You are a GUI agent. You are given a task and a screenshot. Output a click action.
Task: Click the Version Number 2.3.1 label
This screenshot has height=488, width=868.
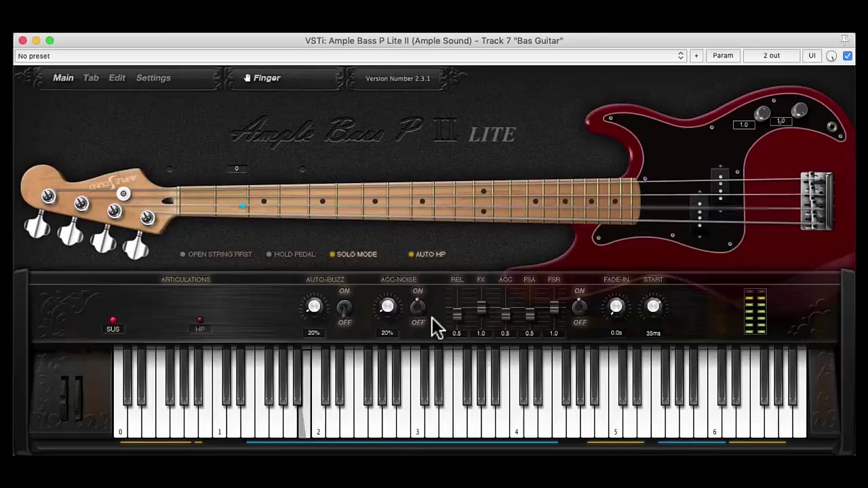[x=398, y=79]
